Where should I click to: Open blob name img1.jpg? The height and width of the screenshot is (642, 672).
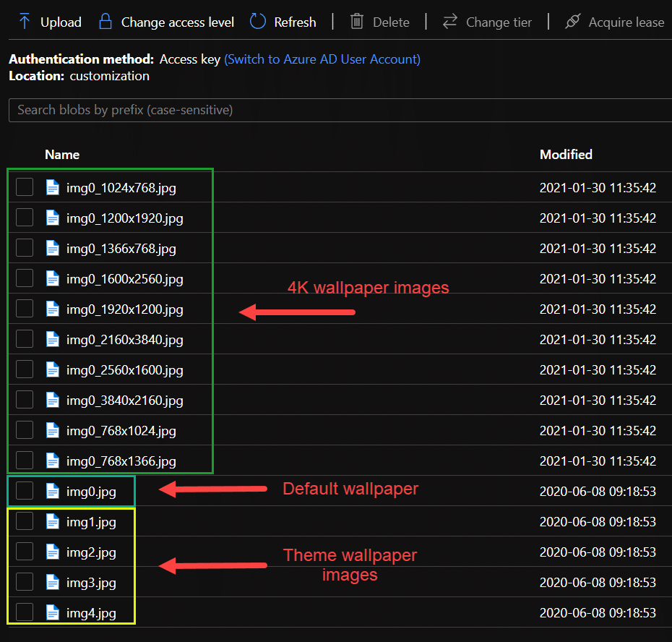tap(91, 523)
